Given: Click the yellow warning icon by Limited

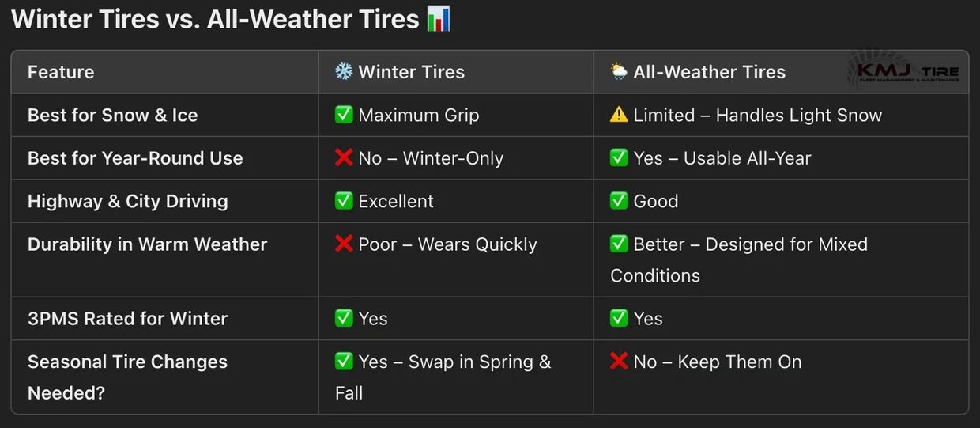Looking at the screenshot, I should click(619, 115).
